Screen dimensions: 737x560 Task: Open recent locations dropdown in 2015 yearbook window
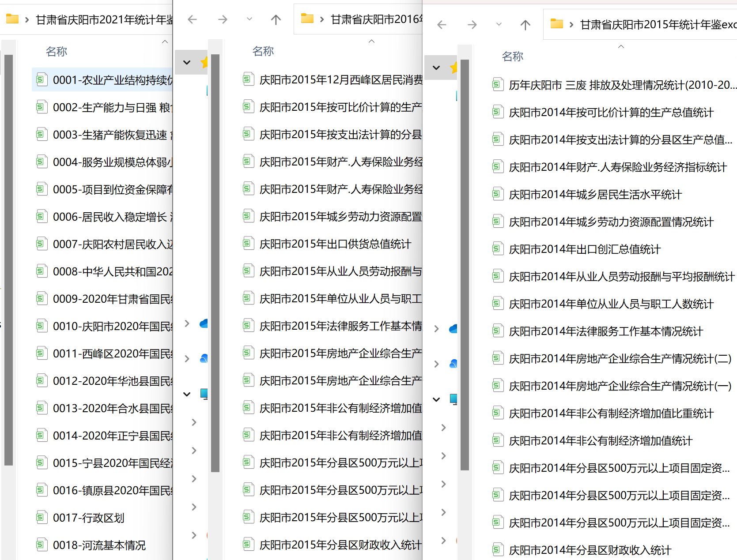coord(499,24)
